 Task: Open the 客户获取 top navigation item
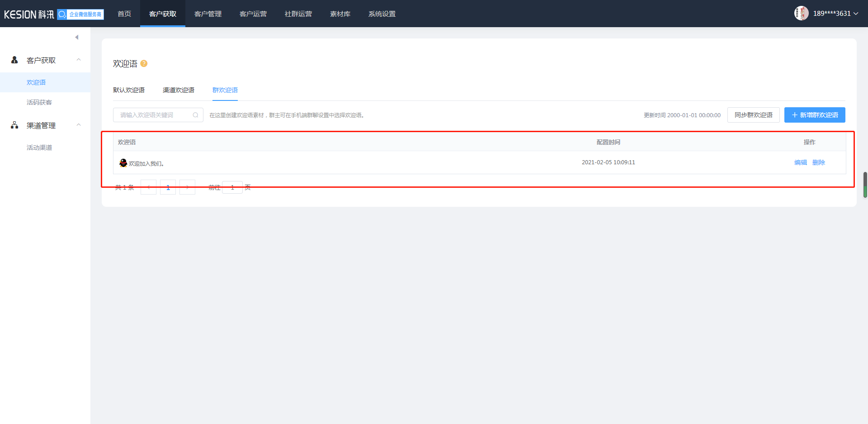(163, 14)
